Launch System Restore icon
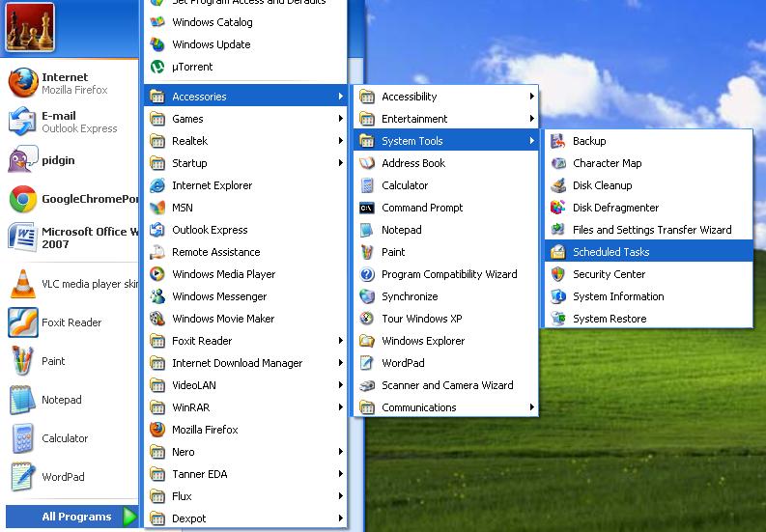Viewport: 766px width, 532px height. point(558,319)
